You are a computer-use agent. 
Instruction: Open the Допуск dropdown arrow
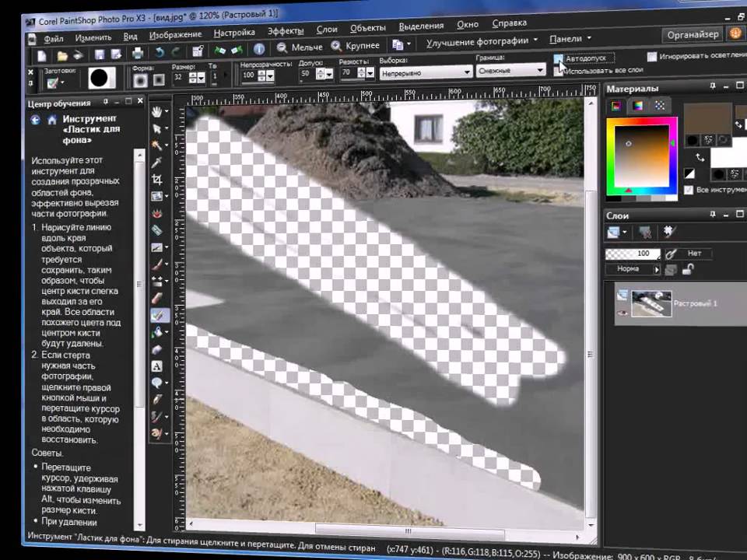click(x=328, y=75)
